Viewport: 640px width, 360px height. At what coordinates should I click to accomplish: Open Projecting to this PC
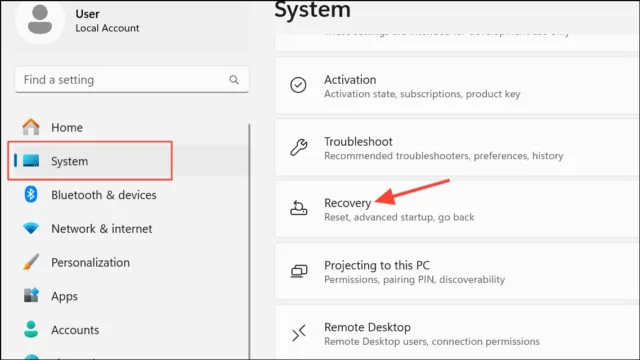(x=457, y=271)
